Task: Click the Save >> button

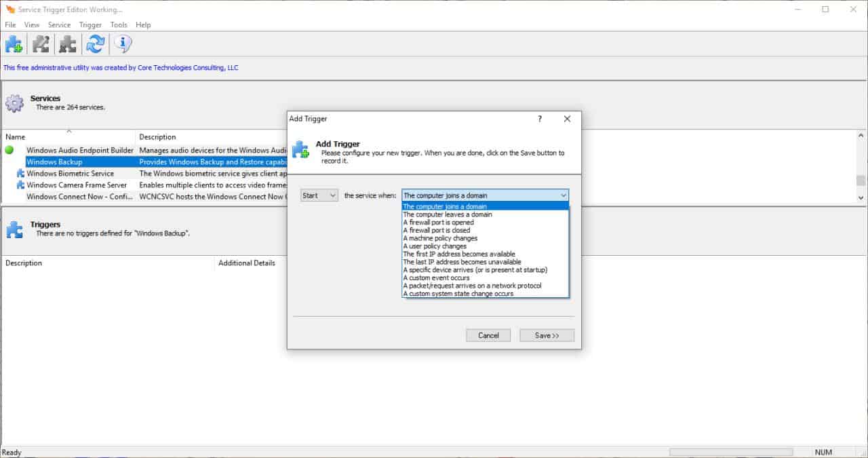Action: [547, 335]
